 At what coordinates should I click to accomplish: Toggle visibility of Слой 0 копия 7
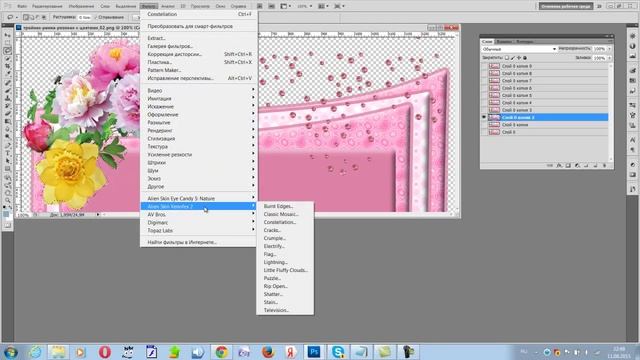click(x=484, y=81)
